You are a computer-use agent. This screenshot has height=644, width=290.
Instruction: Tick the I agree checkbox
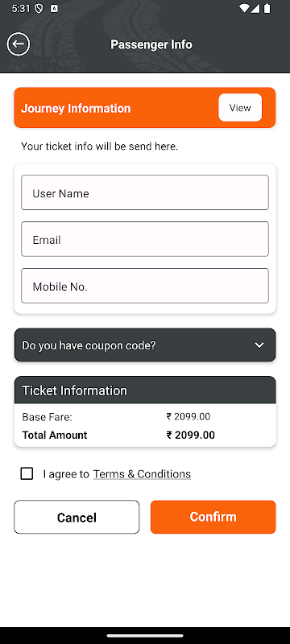pos(27,473)
